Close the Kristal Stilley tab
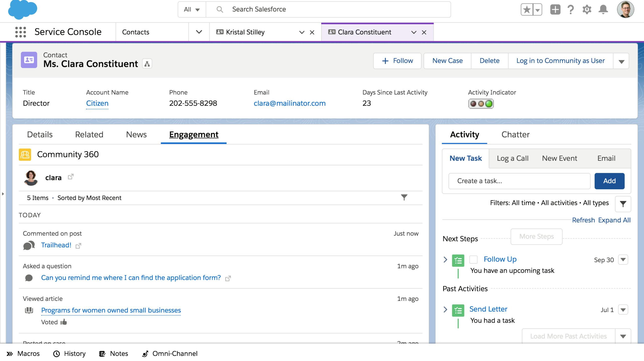The height and width of the screenshot is (361, 644). click(x=312, y=32)
